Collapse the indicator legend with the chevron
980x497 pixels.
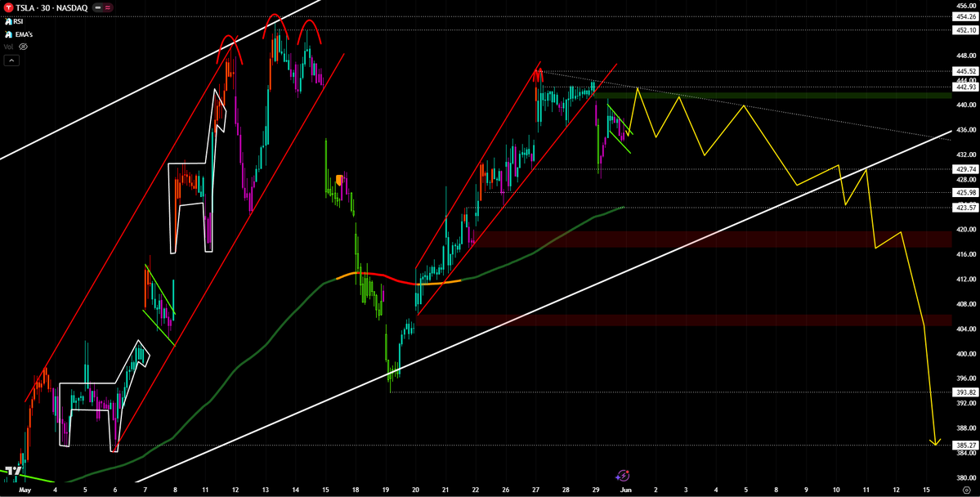click(11, 60)
